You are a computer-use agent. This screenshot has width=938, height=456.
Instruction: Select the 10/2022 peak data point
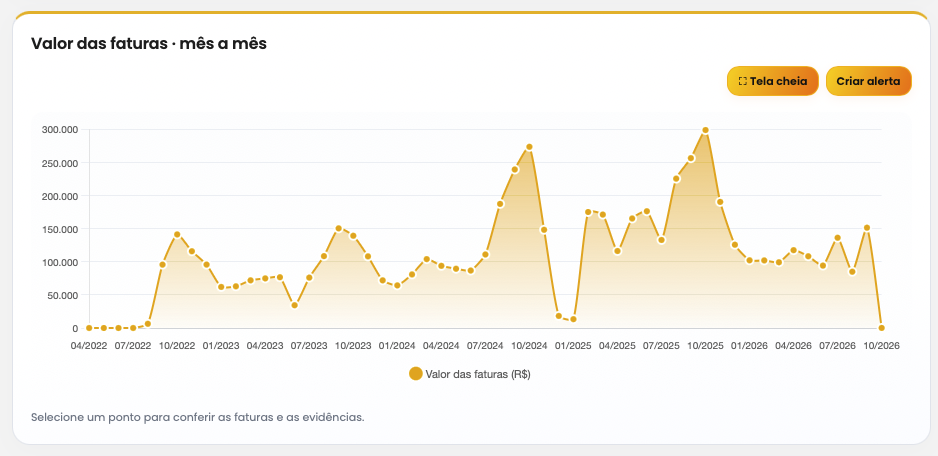177,235
